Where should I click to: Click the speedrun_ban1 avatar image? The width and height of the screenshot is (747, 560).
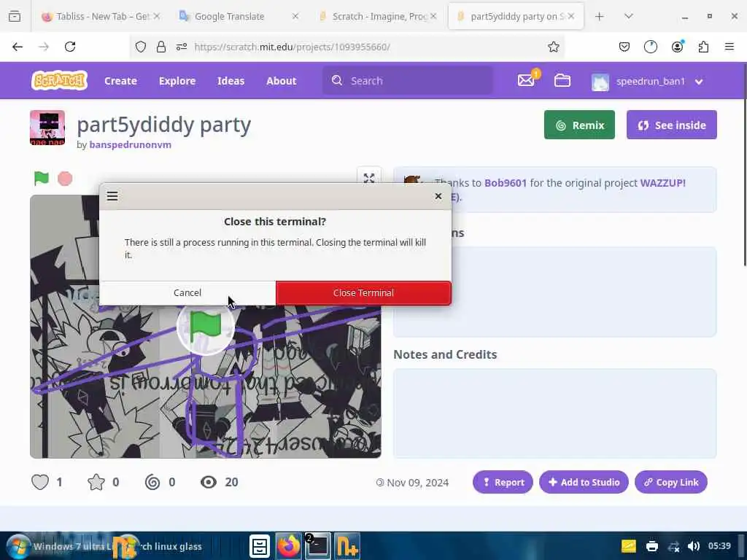pyautogui.click(x=600, y=82)
